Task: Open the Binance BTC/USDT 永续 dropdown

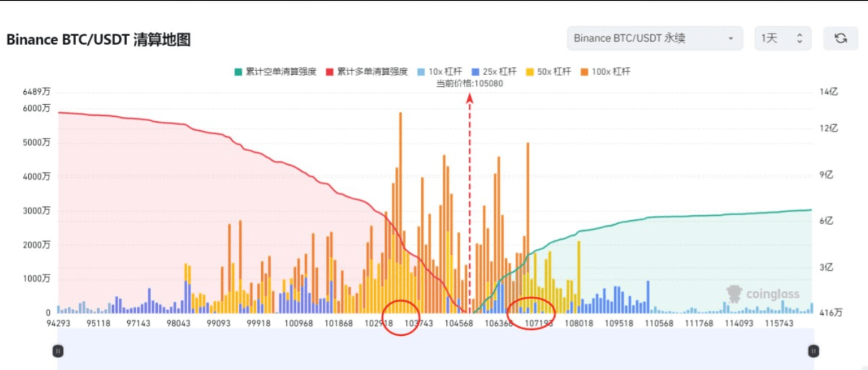Action: [x=654, y=38]
